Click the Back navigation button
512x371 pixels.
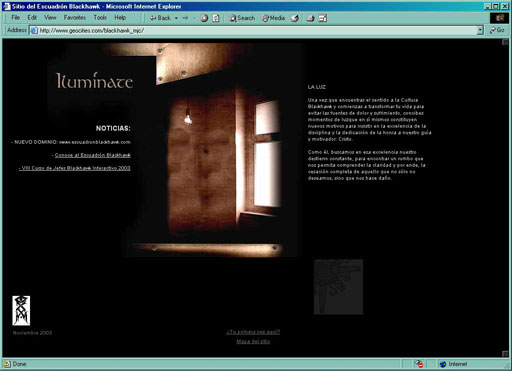click(160, 18)
